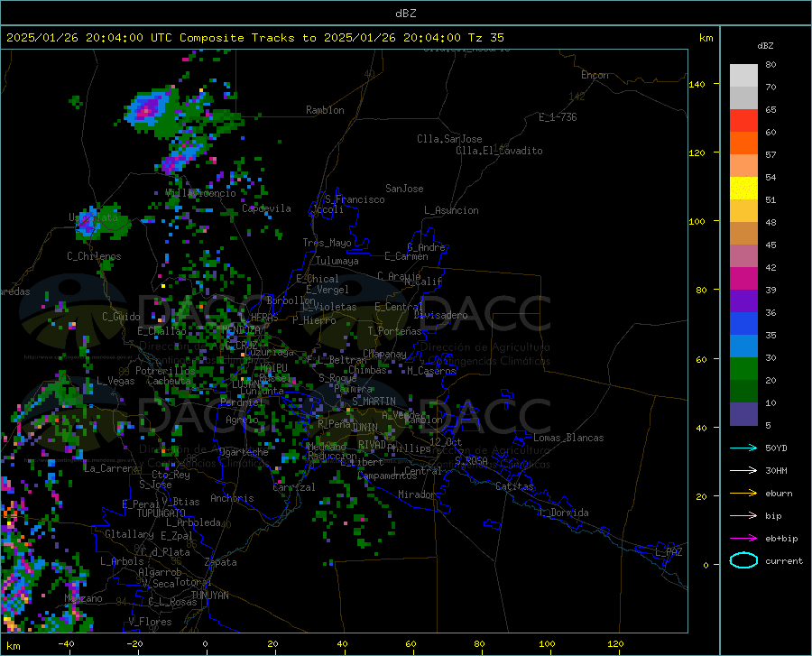
Task: Click the MENDOZA city label
Action: 241,330
